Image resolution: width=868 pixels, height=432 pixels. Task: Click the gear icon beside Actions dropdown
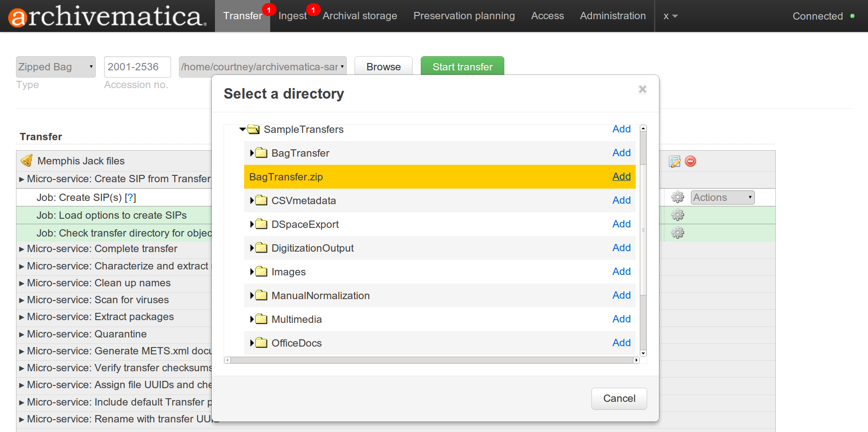(677, 197)
